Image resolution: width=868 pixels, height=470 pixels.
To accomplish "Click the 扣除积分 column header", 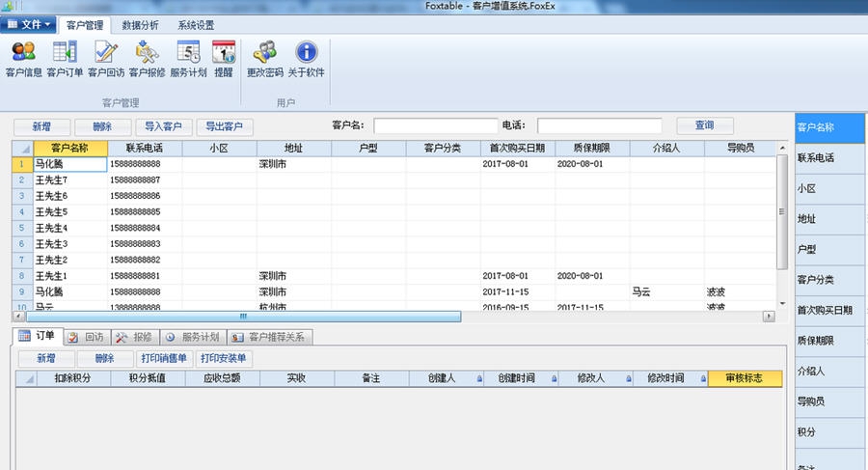I will point(72,378).
